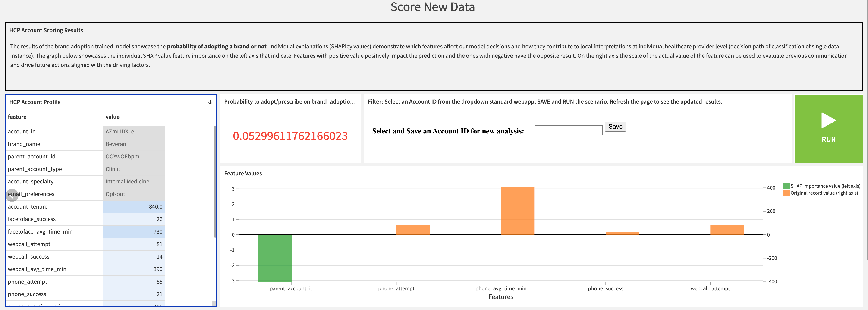Click the green parent_account_id SHAP bar

tap(275, 258)
